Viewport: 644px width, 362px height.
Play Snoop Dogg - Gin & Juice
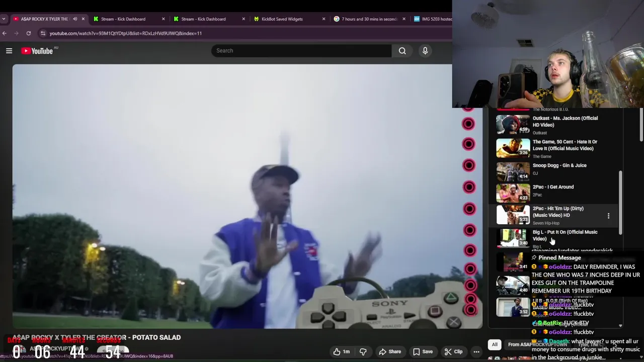click(559, 165)
